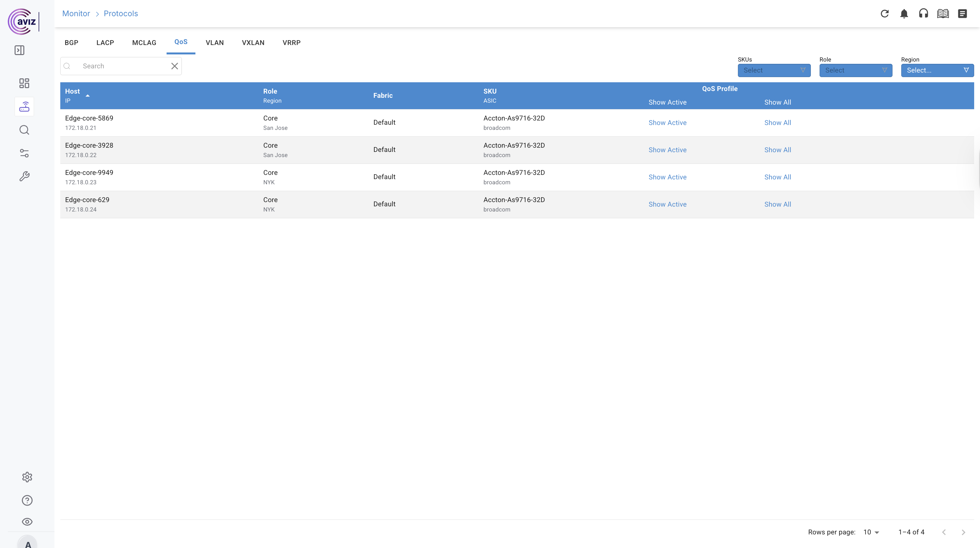Switch to the BGP tab

[x=71, y=43]
